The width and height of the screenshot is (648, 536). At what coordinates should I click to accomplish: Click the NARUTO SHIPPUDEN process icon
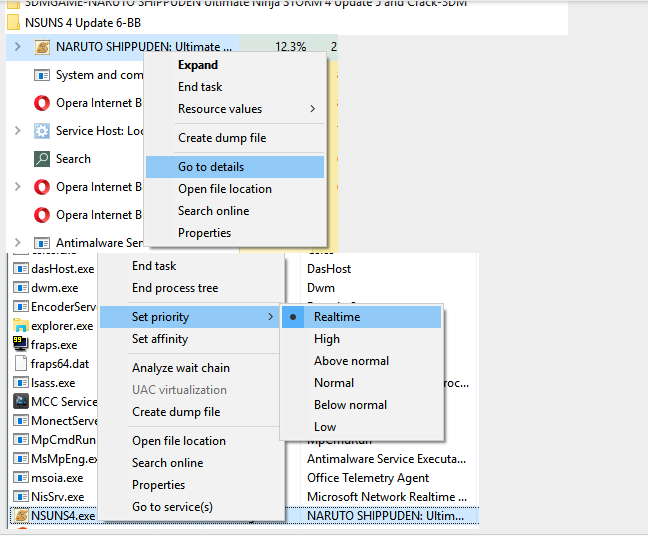pos(42,47)
